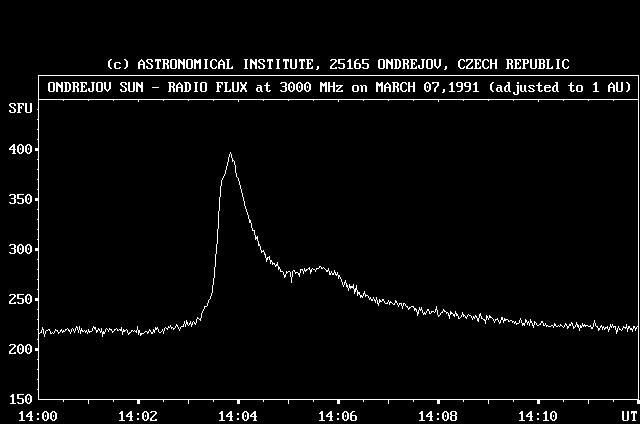Click the 350 y-axis label
Image resolution: width=640 pixels, height=424 pixels.
19,200
